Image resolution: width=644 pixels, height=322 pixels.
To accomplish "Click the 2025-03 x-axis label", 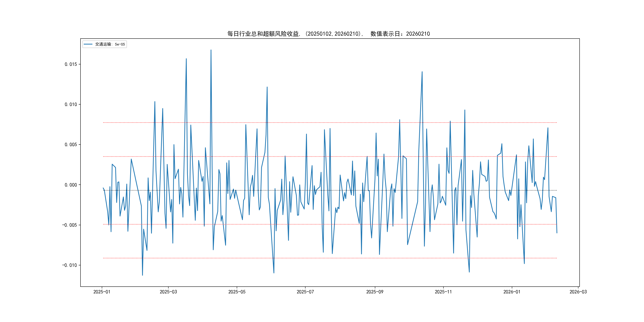I will point(168,292).
